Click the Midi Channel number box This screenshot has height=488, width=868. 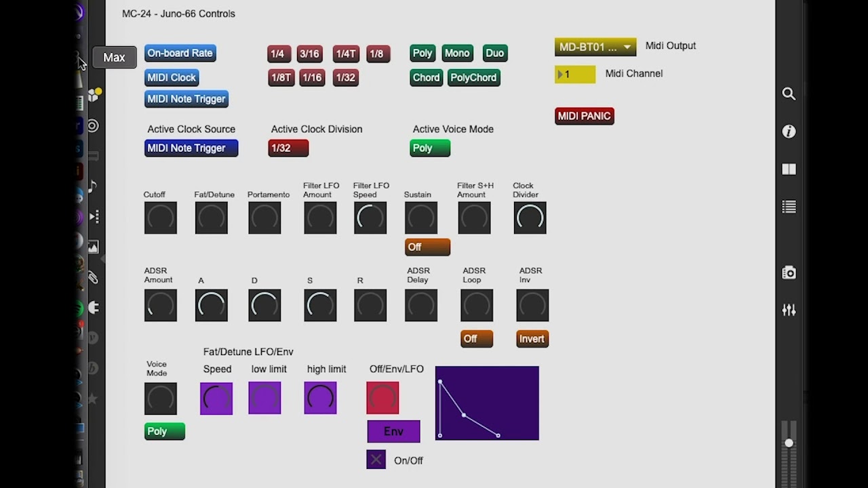(575, 74)
